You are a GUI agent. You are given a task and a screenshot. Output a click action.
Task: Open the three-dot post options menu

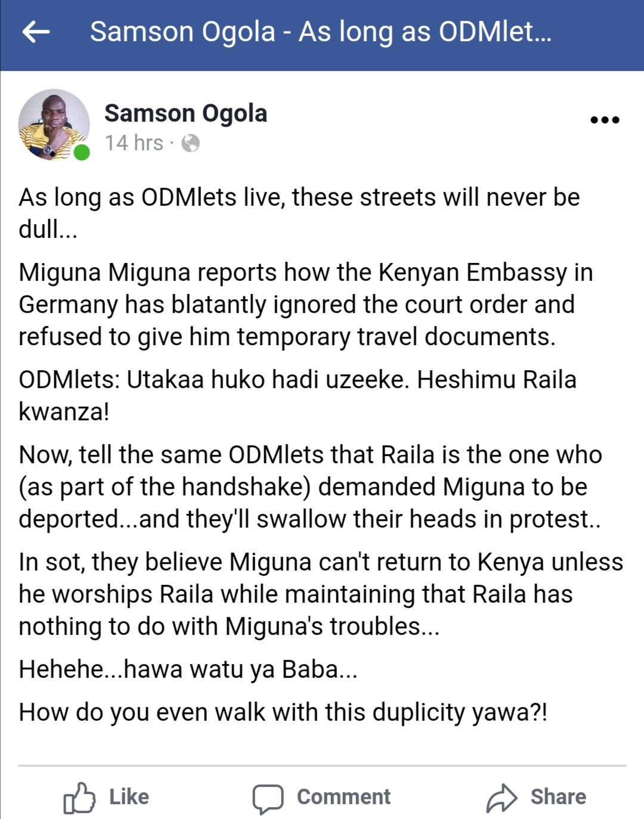click(x=605, y=120)
